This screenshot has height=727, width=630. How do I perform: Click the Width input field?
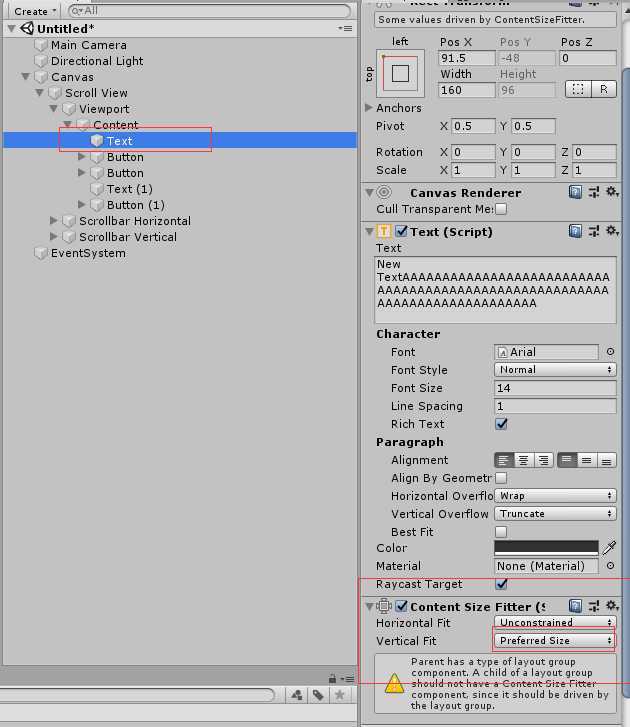point(466,90)
